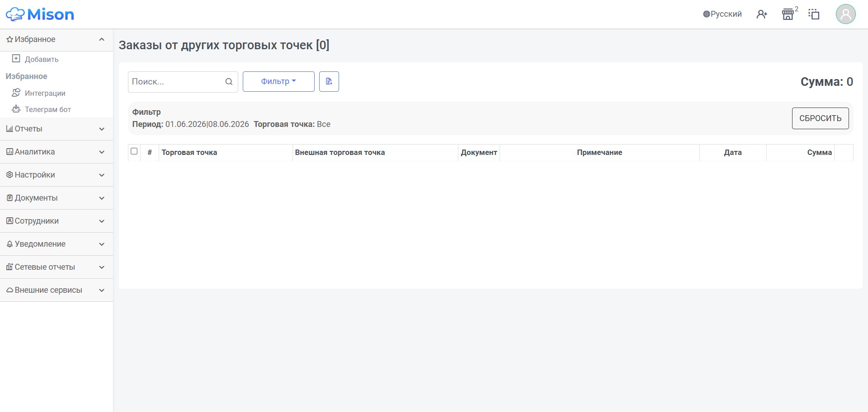The image size is (868, 412).
Task: Click the # column header
Action: pyautogui.click(x=150, y=152)
